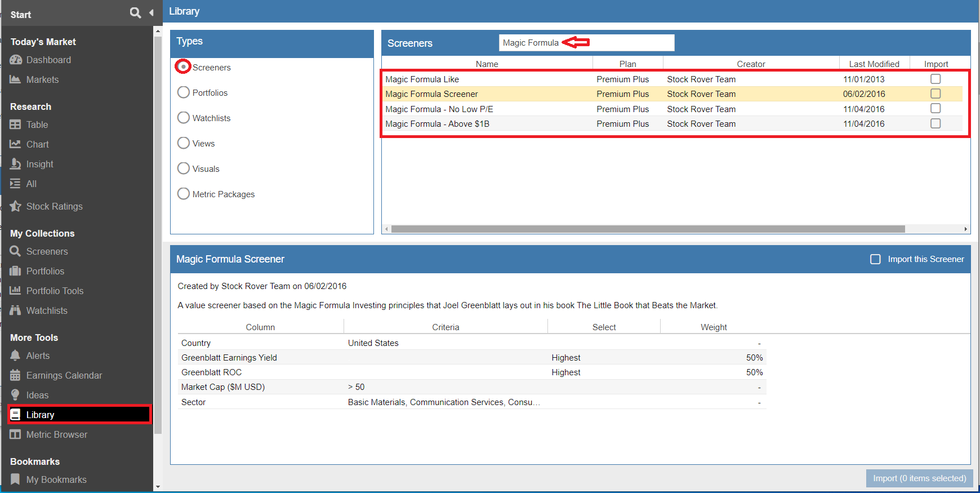Click the sidebar scroll-down arrow
The width and height of the screenshot is (980, 493).
click(158, 487)
